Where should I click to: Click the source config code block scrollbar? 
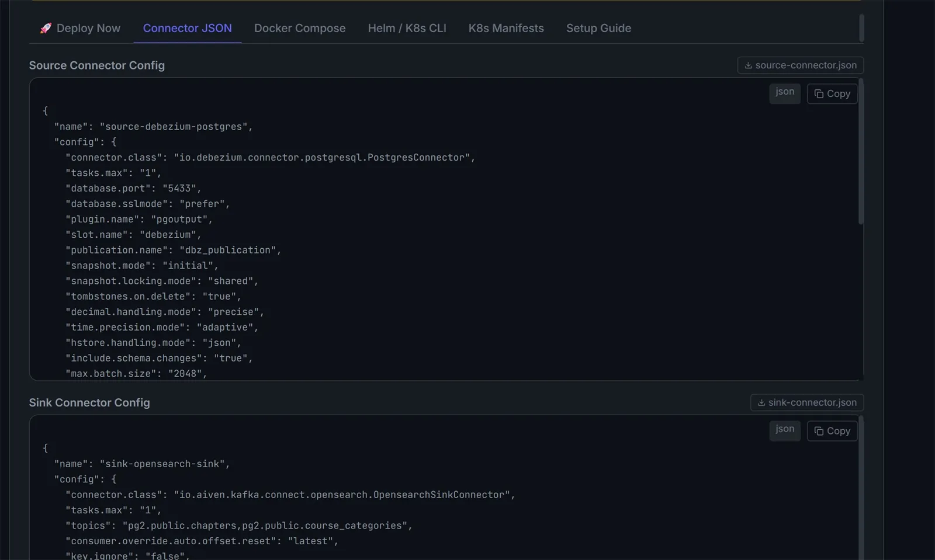click(x=861, y=152)
